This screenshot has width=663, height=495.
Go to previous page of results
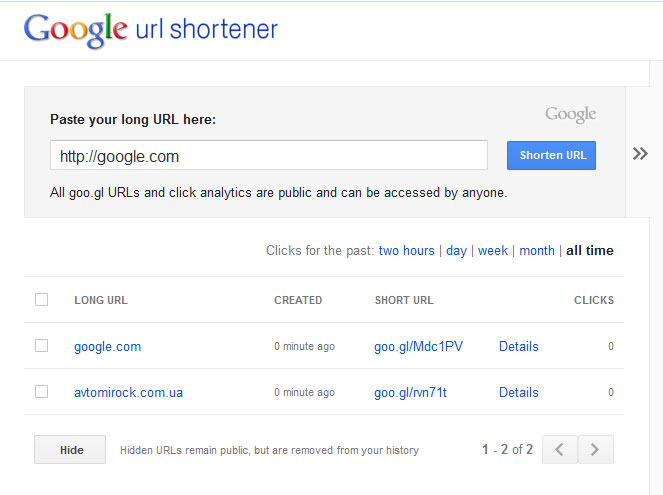coord(560,449)
